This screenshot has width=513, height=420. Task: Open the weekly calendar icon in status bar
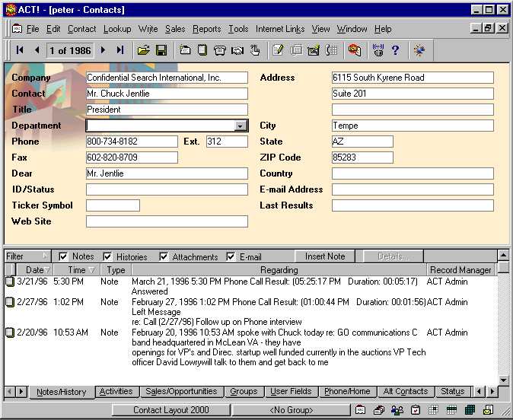451,409
